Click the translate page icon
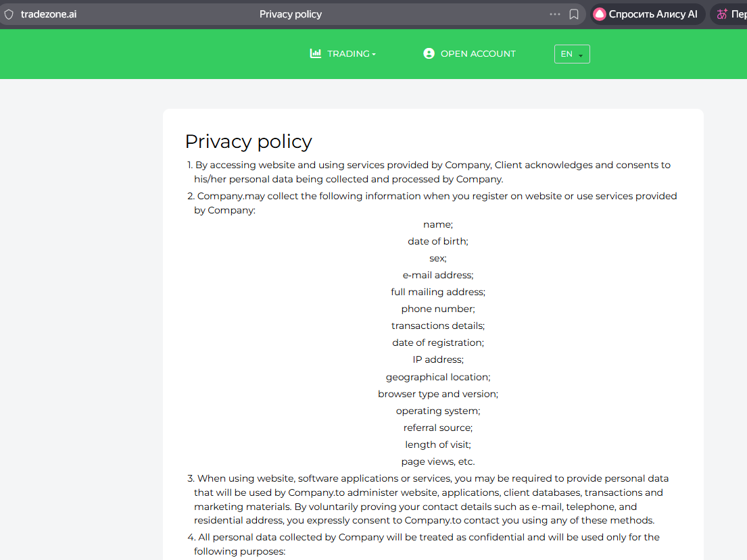 coord(722,14)
